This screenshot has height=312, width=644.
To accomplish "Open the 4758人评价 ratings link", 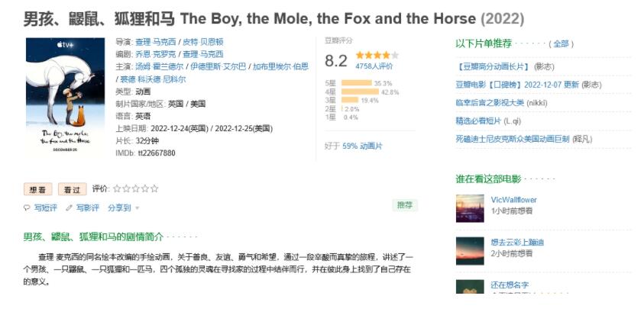I will click(x=374, y=66).
